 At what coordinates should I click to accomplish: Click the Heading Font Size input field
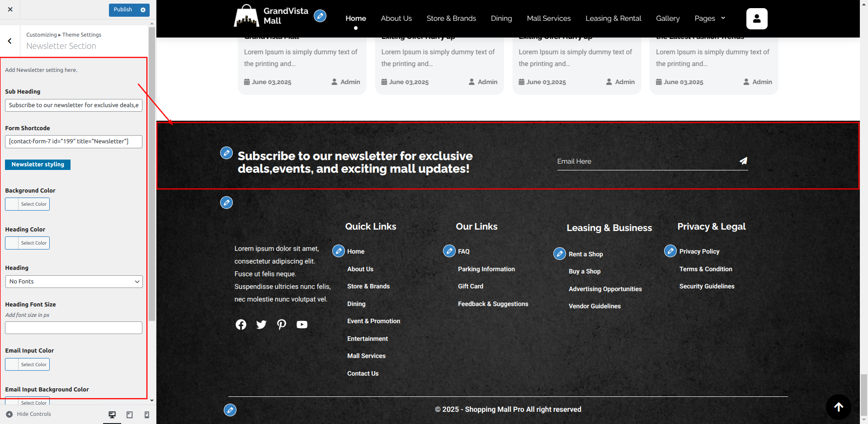pos(74,328)
